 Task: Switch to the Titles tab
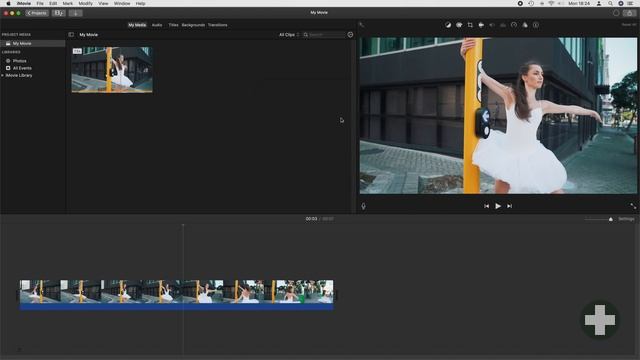[x=173, y=25]
